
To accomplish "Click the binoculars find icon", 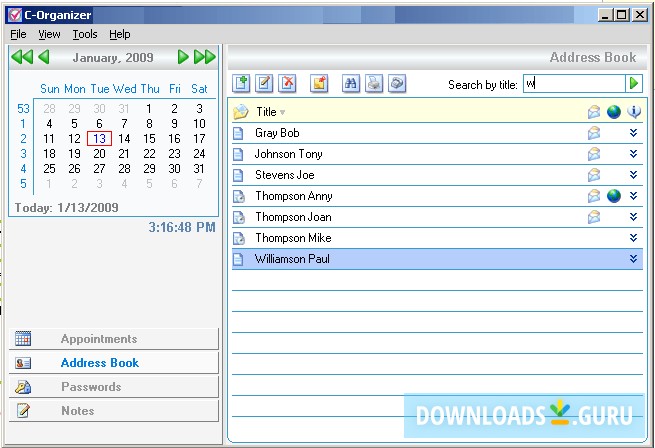I will pos(351,83).
